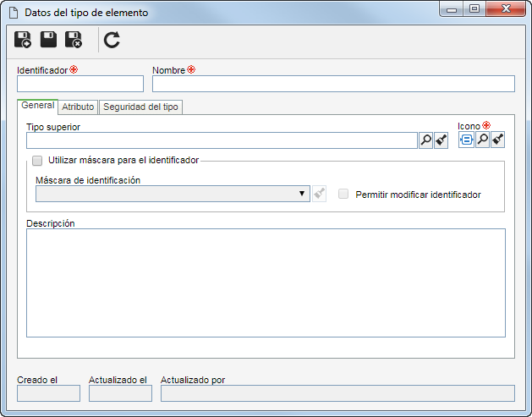Minimize the Datos del tipo window
Image resolution: width=532 pixels, height=417 pixels.
(x=452, y=9)
